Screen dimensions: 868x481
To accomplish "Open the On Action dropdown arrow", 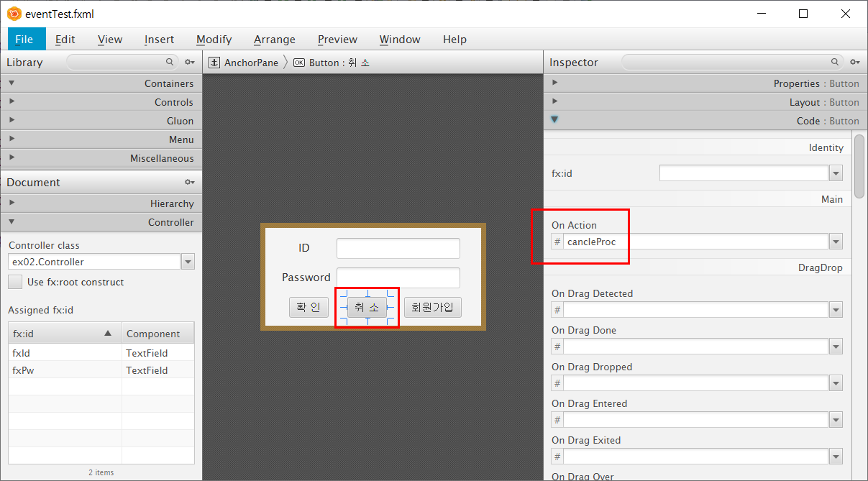I will (x=836, y=242).
